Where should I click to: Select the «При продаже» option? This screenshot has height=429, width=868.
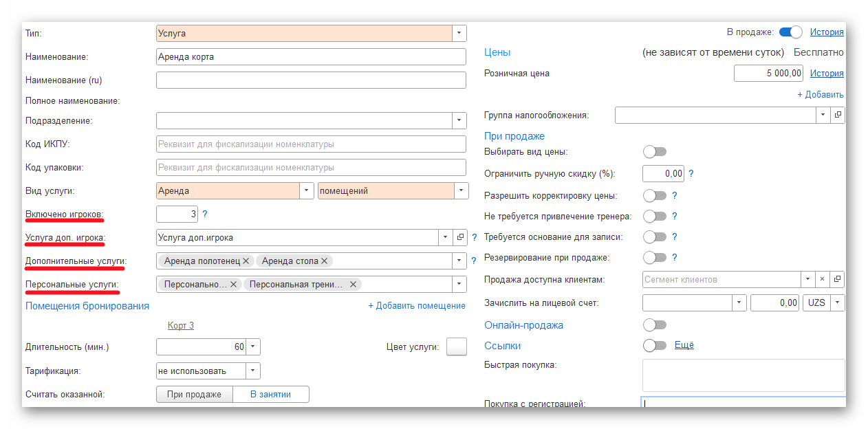coord(195,394)
